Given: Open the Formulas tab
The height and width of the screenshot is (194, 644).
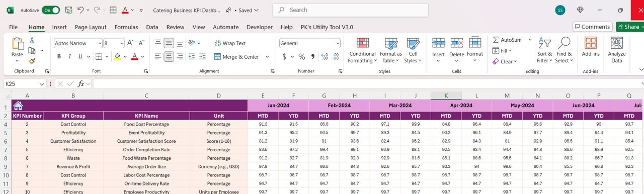Looking at the screenshot, I should pos(126,27).
